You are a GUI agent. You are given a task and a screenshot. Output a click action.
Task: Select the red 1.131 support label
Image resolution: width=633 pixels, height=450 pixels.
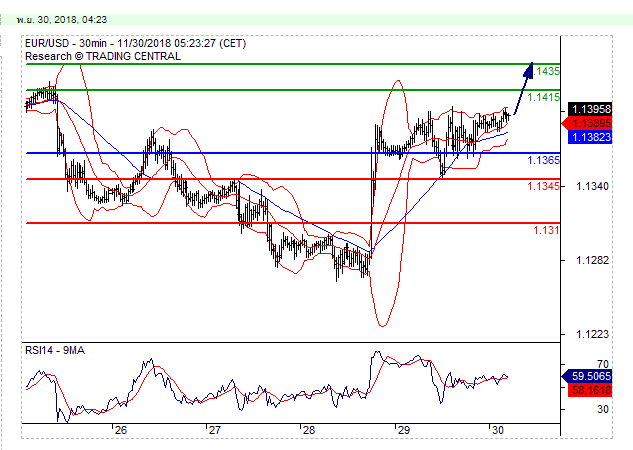[546, 230]
